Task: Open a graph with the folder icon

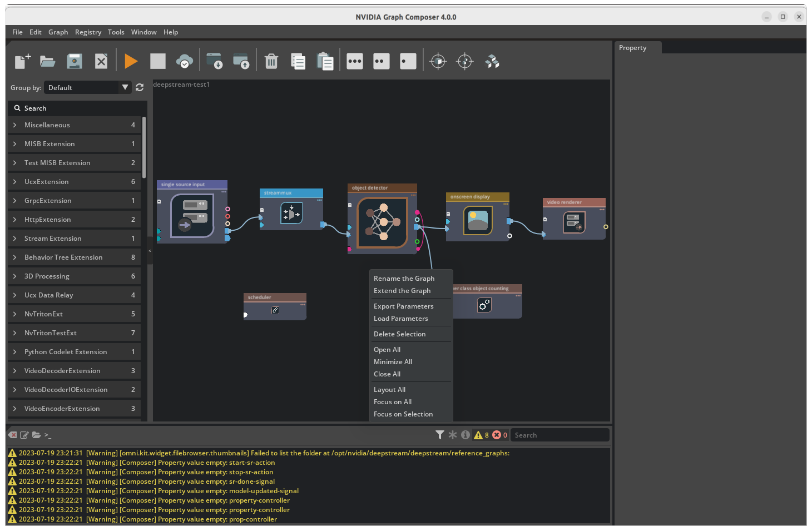Action: (x=48, y=61)
